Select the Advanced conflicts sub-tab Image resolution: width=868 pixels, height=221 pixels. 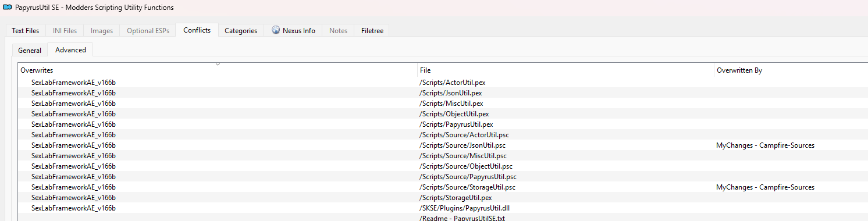(x=70, y=50)
